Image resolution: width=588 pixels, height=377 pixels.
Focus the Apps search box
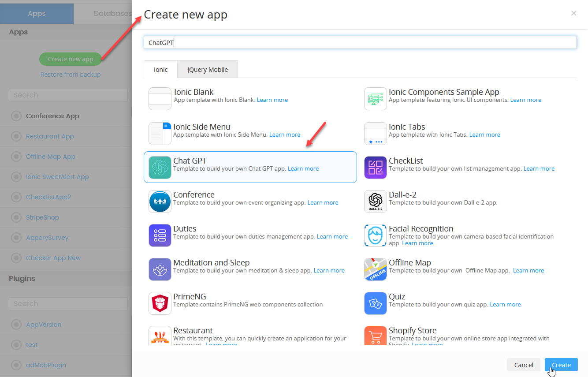68,95
